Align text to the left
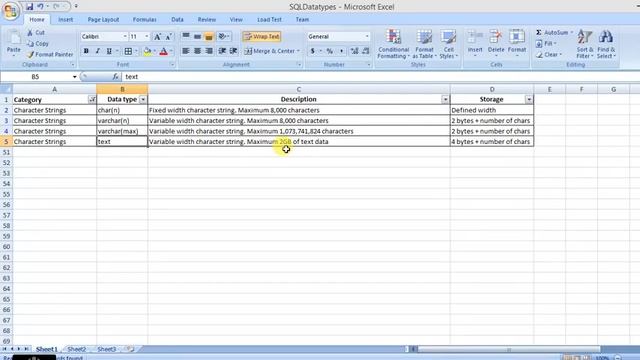640x360 pixels. point(186,51)
